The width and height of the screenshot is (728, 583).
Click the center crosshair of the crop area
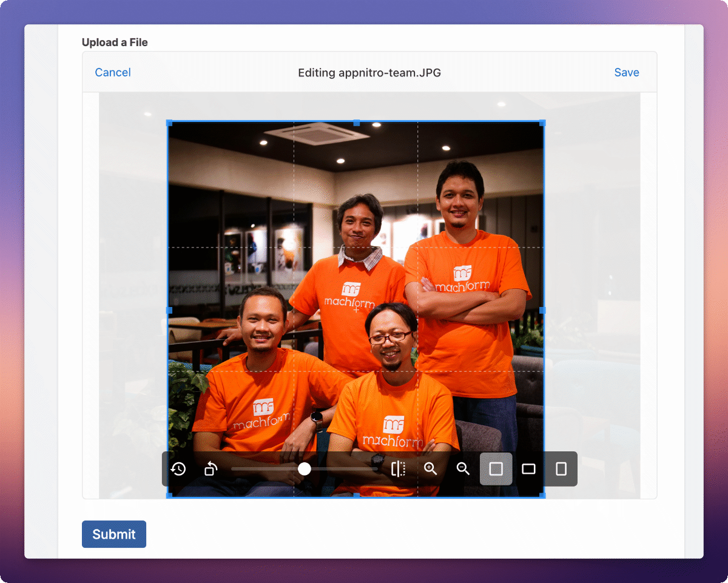pos(355,308)
